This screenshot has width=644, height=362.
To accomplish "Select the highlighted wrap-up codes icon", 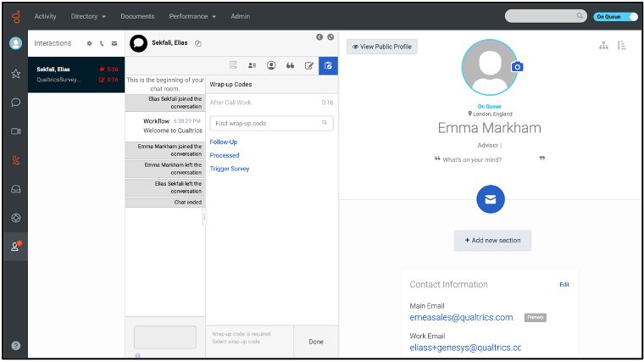I will point(328,66).
